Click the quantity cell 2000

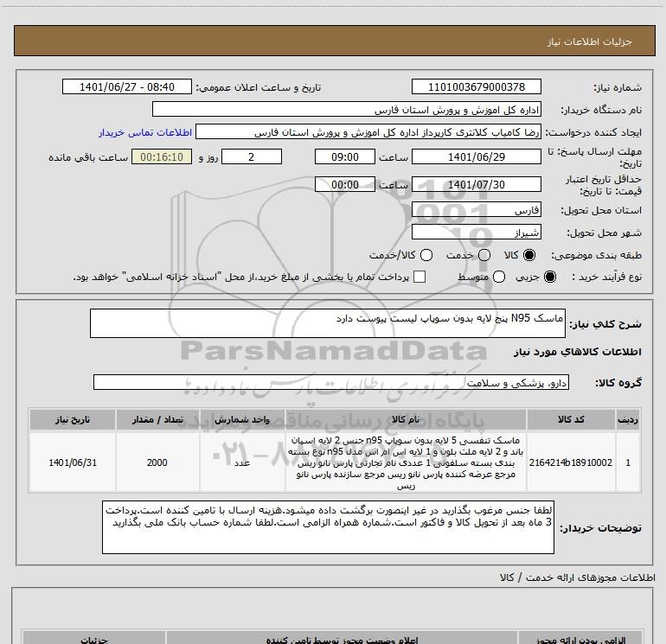[157, 462]
